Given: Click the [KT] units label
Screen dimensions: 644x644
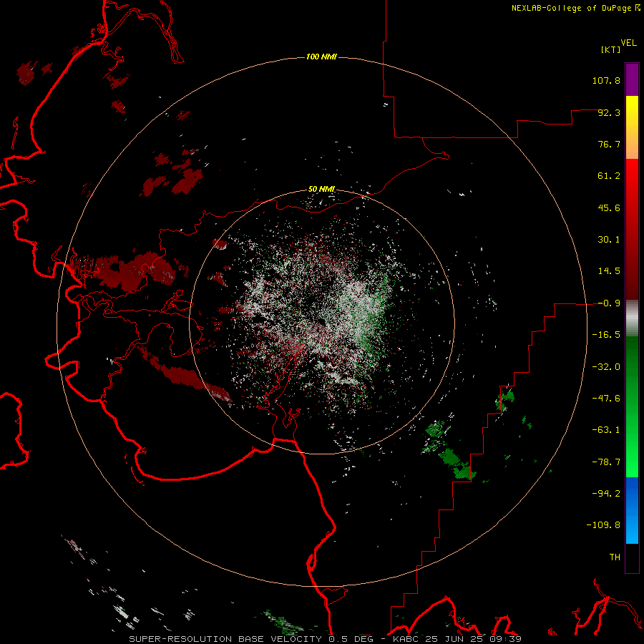Looking at the screenshot, I should coord(611,49).
